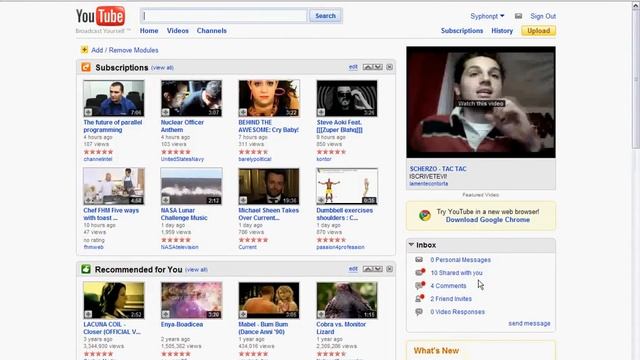Click channelintel channel name

coord(98,159)
